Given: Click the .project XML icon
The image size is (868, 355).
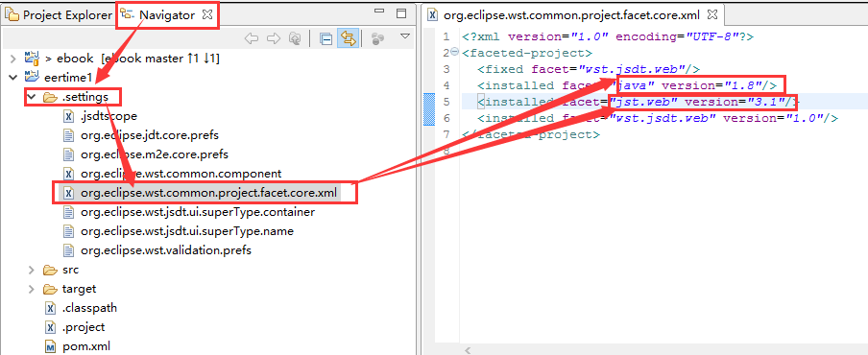Looking at the screenshot, I should click(x=50, y=327).
